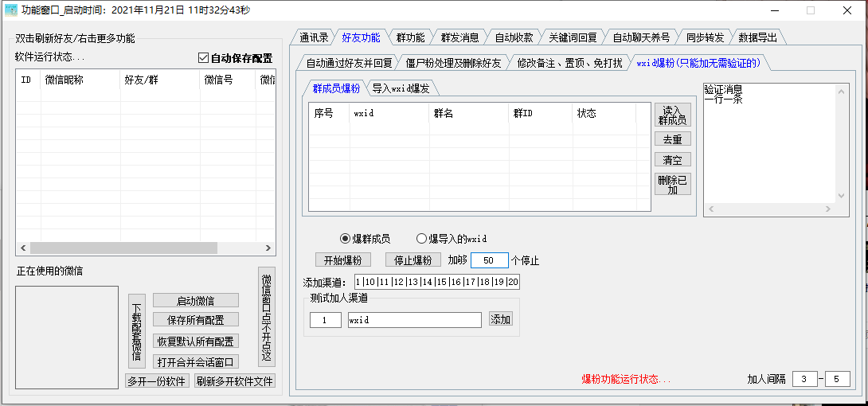Click the 读入群成员 button
Image resolution: width=868 pixels, height=406 pixels.
(x=673, y=115)
